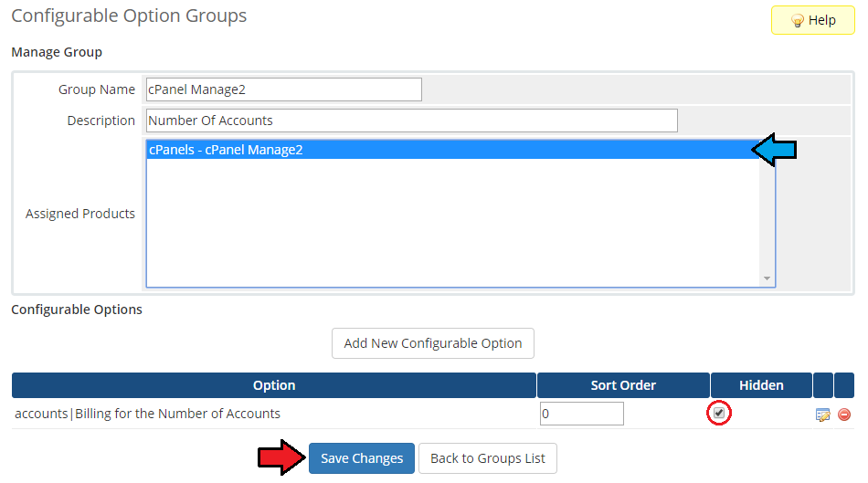The image size is (868, 483).
Task: Click accounts|Billing for the Number of Accounts
Action: pos(147,414)
